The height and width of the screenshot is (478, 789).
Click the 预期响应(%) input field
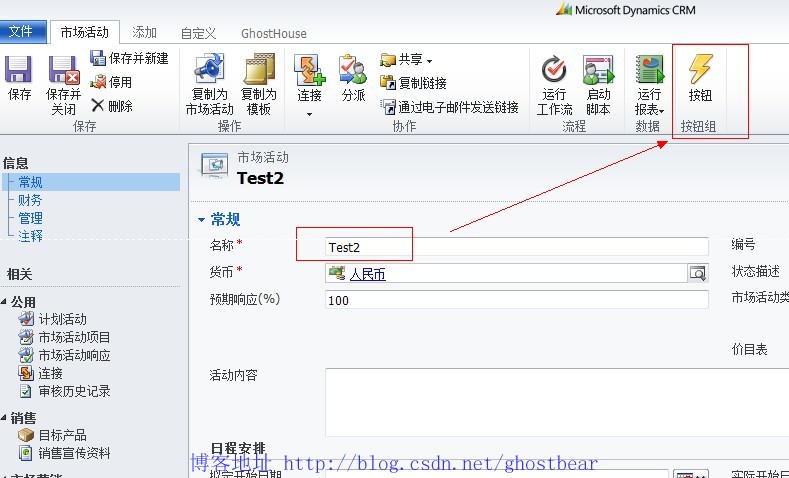(x=516, y=300)
